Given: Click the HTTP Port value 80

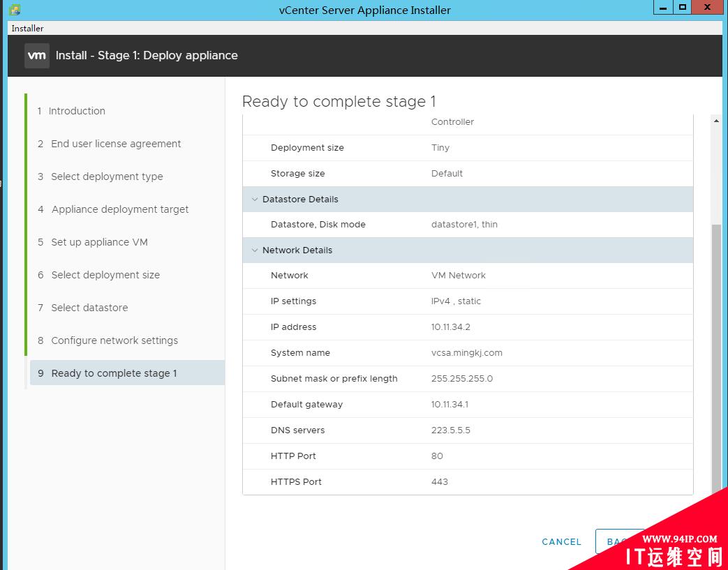Looking at the screenshot, I should click(x=437, y=456).
